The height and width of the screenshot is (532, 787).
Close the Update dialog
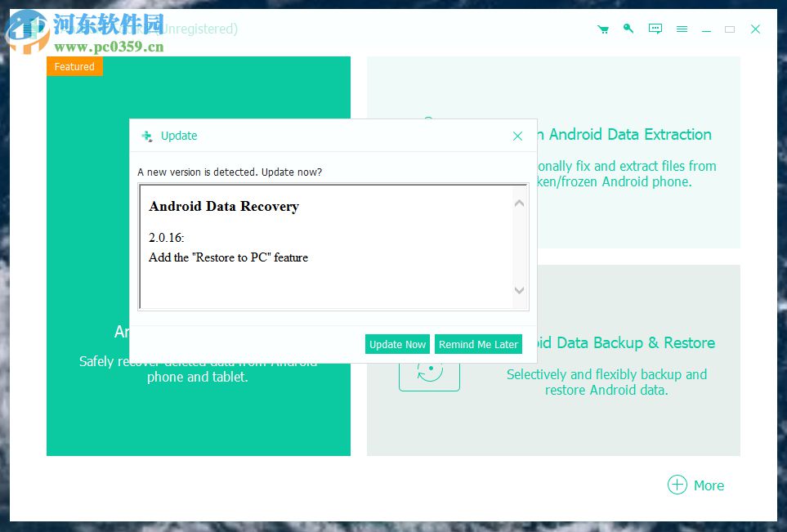pos(516,136)
